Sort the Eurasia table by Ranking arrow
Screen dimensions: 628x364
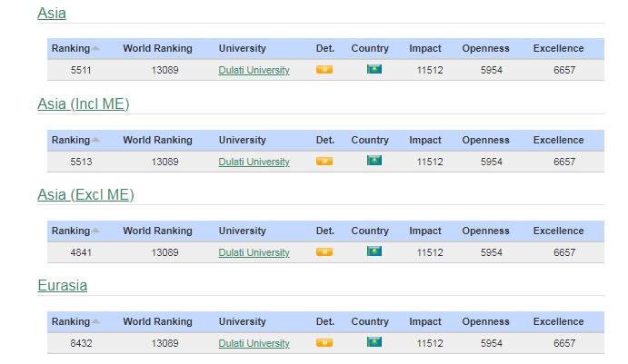95,321
